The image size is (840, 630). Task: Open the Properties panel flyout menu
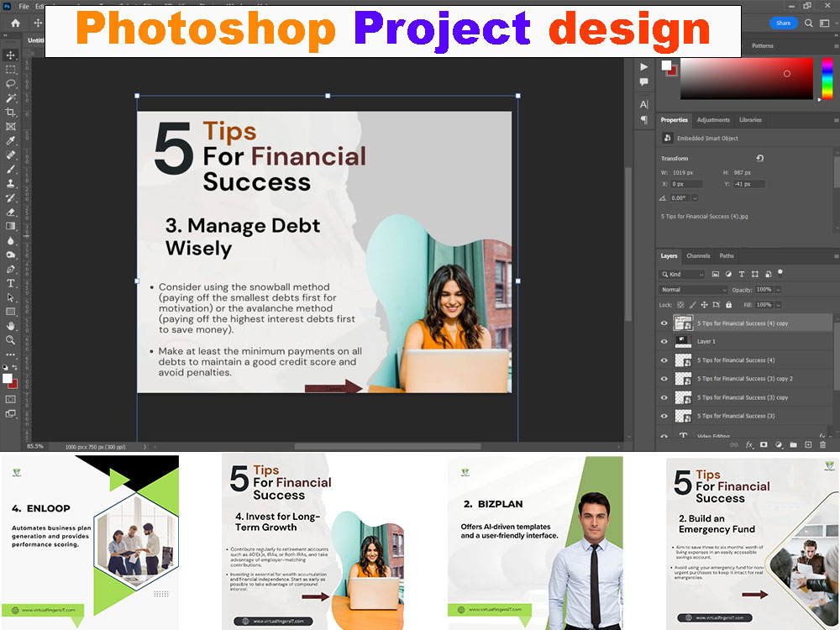pos(837,120)
